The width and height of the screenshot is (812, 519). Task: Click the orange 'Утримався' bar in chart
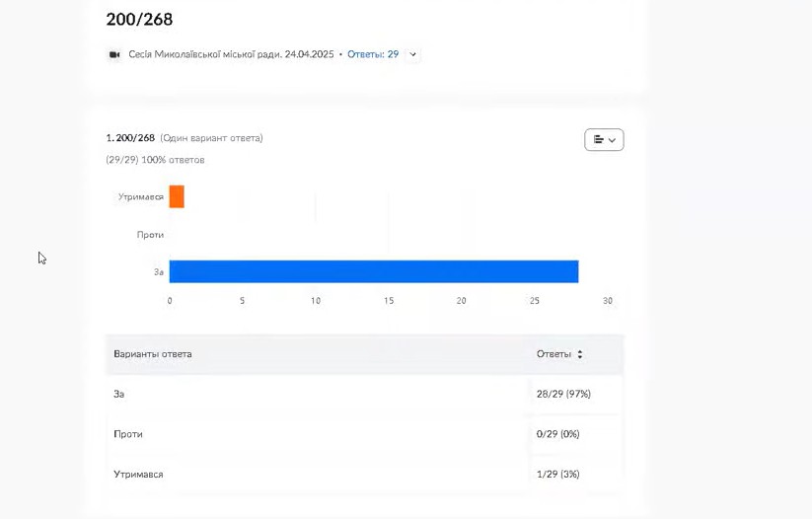pos(177,196)
